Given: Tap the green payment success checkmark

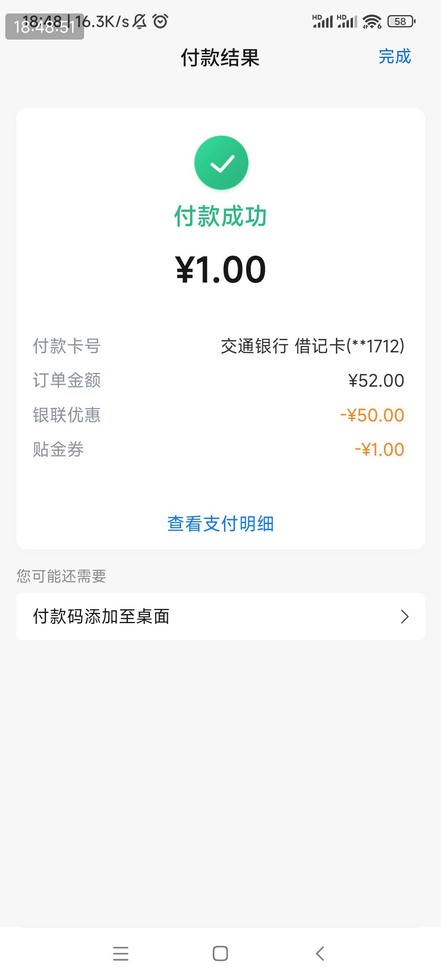Looking at the screenshot, I should (x=221, y=163).
